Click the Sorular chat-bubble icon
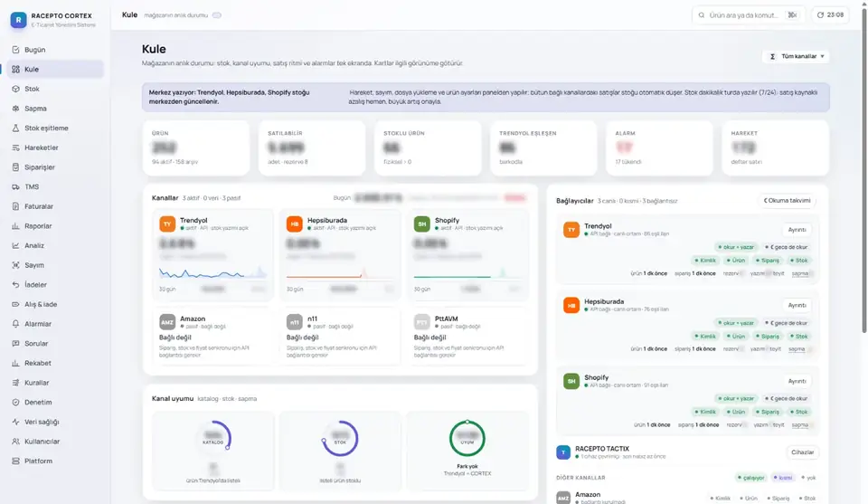 15,343
